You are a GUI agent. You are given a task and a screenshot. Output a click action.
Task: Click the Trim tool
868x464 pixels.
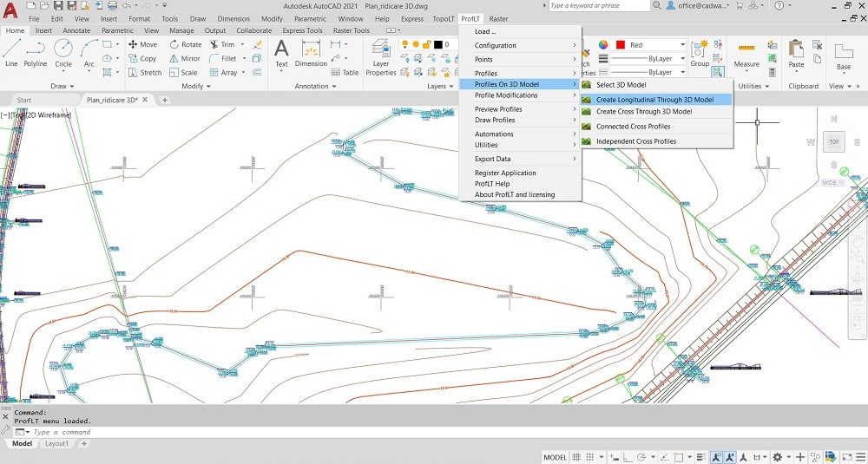point(222,44)
